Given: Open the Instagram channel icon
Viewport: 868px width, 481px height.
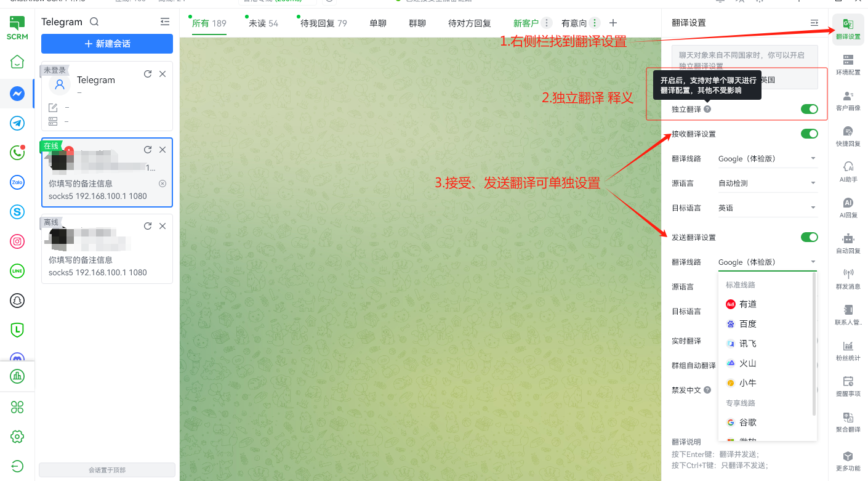Looking at the screenshot, I should (17, 241).
